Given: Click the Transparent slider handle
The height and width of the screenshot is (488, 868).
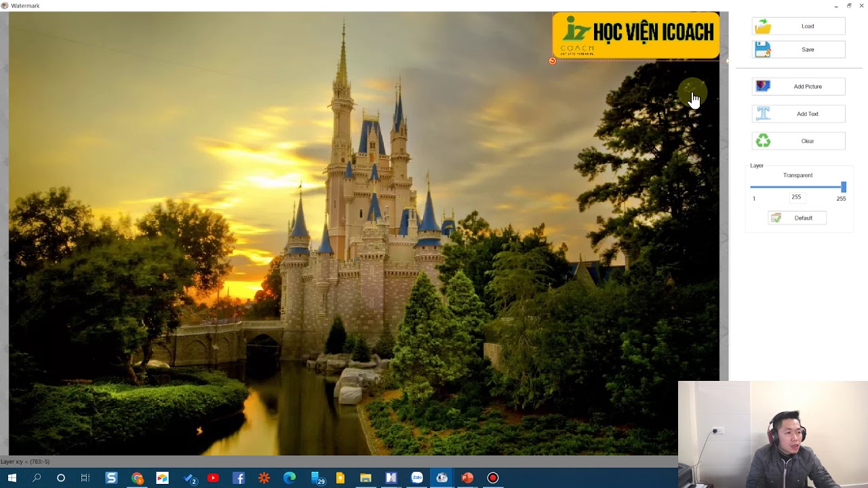Looking at the screenshot, I should tap(843, 187).
